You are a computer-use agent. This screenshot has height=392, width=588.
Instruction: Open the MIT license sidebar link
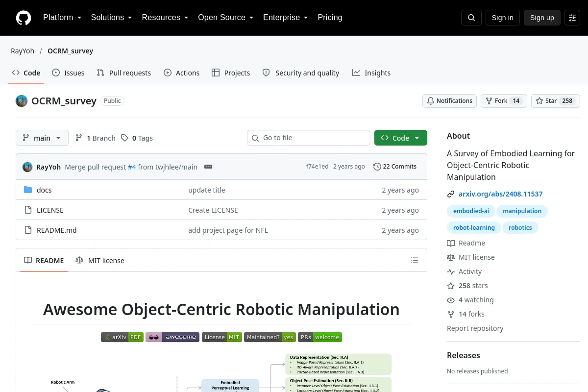[471, 257]
